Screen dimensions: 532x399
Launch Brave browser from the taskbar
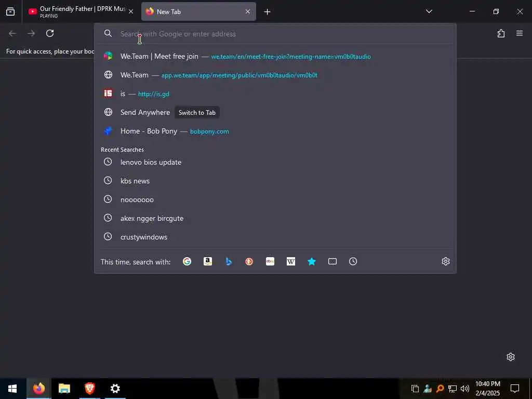click(x=89, y=389)
